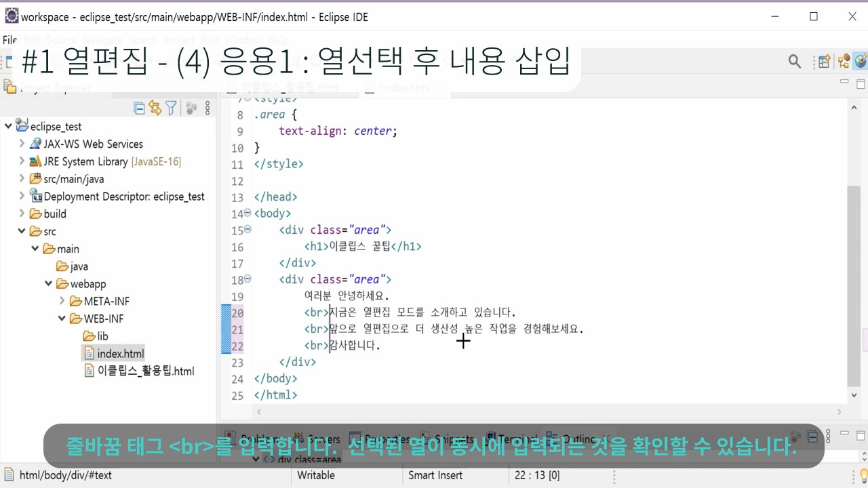The width and height of the screenshot is (868, 488).
Task: Expand the build folder
Action: tap(22, 213)
